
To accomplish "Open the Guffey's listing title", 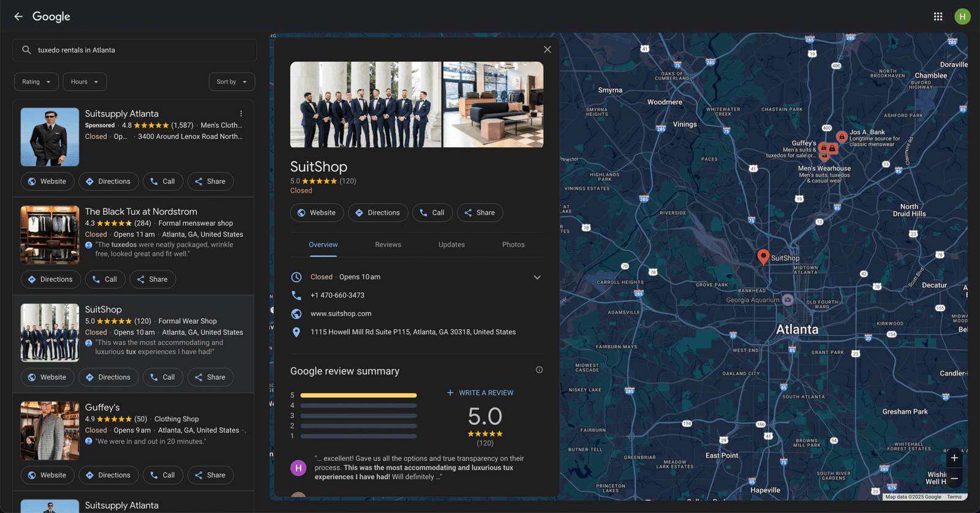I will click(102, 408).
